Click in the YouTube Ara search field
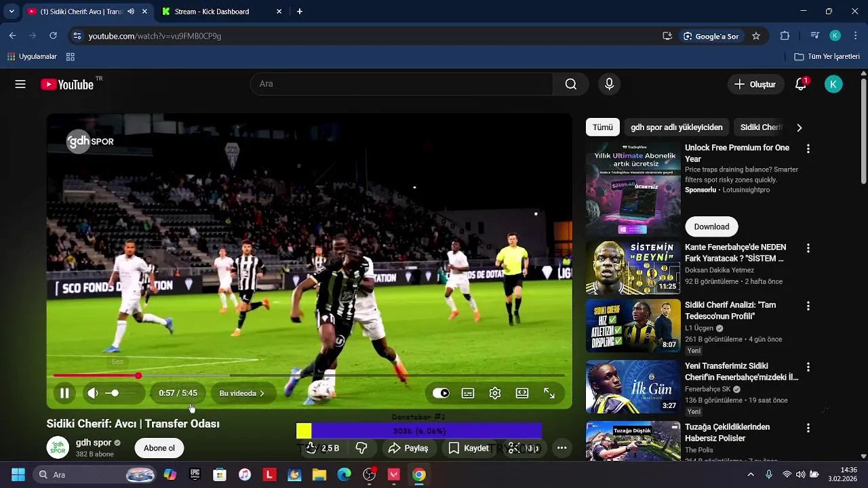The width and height of the screenshot is (868, 488). [x=401, y=84]
